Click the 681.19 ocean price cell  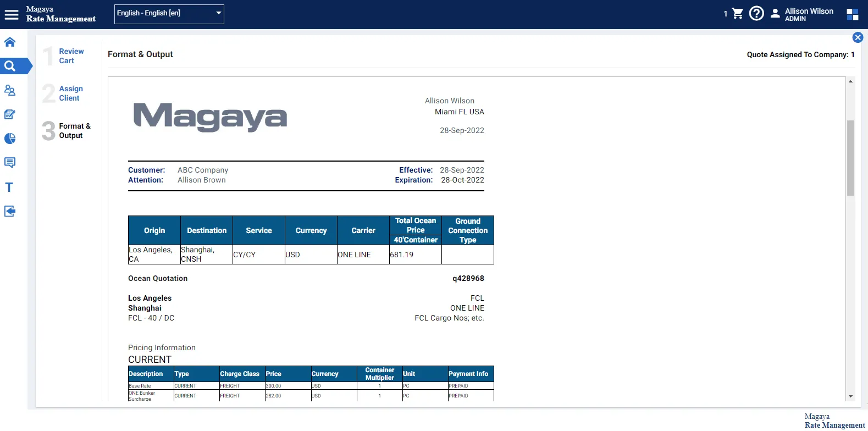point(416,255)
